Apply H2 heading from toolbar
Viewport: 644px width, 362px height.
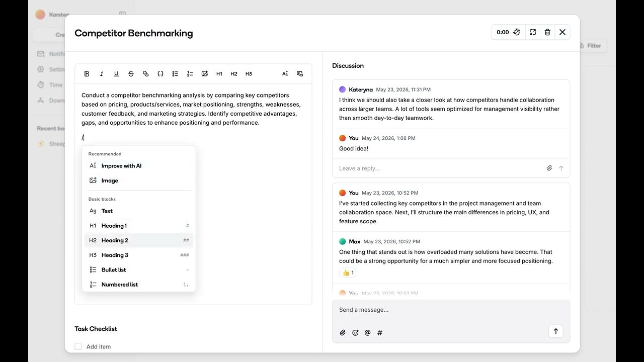pos(234,74)
